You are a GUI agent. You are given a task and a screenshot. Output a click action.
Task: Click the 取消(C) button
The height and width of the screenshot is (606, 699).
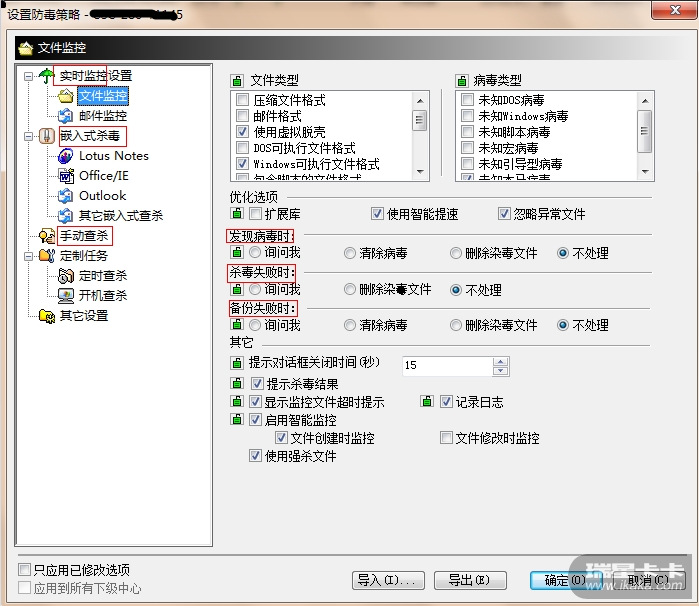(648, 580)
